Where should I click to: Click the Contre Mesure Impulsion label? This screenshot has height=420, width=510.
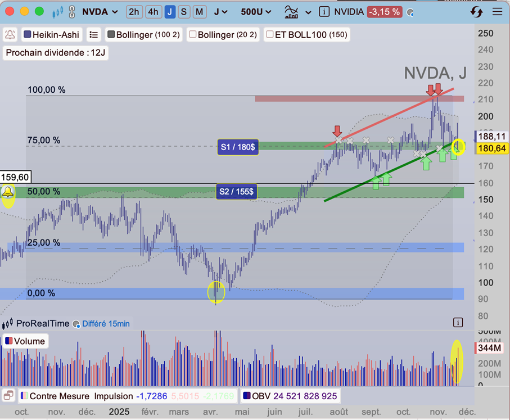point(82,396)
